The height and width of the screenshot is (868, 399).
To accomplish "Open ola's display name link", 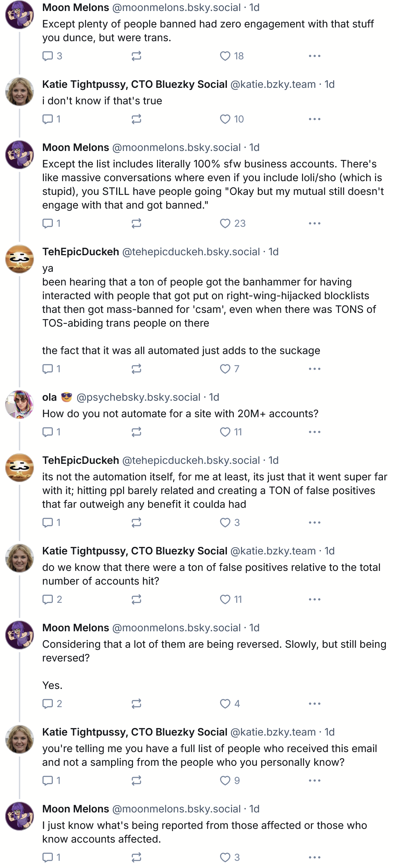I will tap(49, 397).
